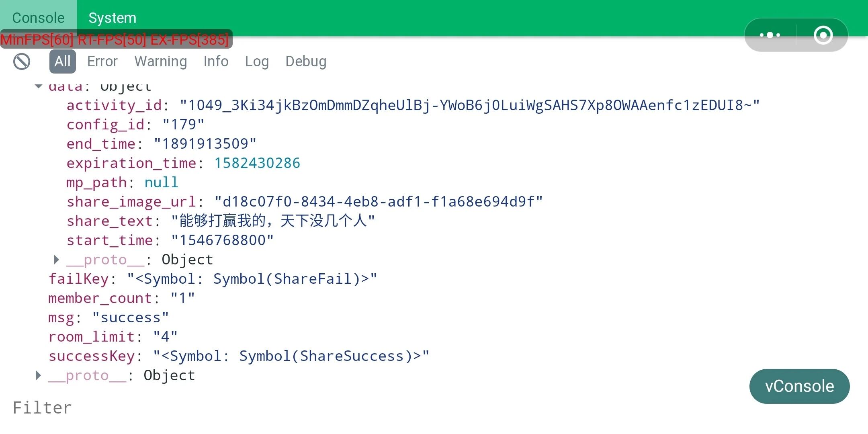
Task: Select the Console tab
Action: pos(38,18)
